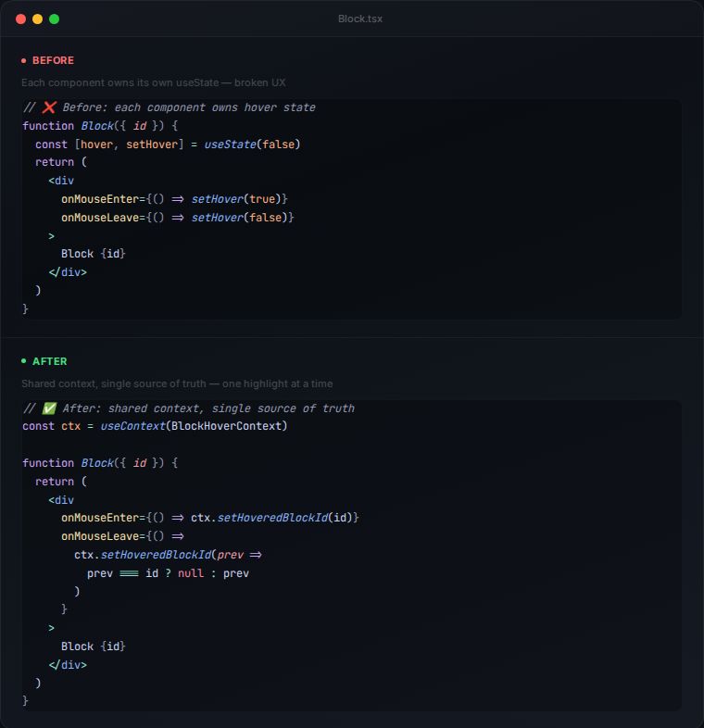Image resolution: width=704 pixels, height=728 pixels.
Task: Click opening '<div' tag in AFTER snippet
Action: [x=61, y=500]
